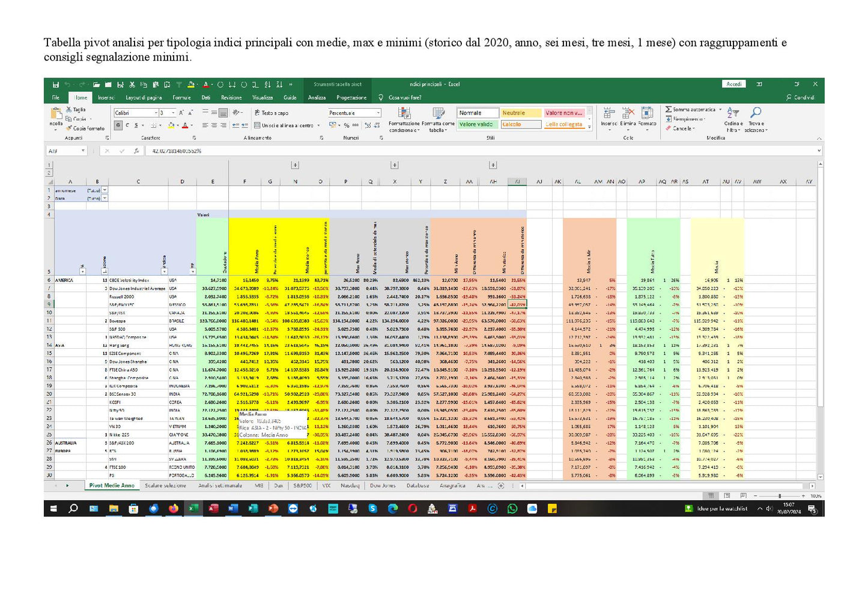The width and height of the screenshot is (868, 613).
Task: Click the Somma automatica sigma icon
Action: coord(669,109)
